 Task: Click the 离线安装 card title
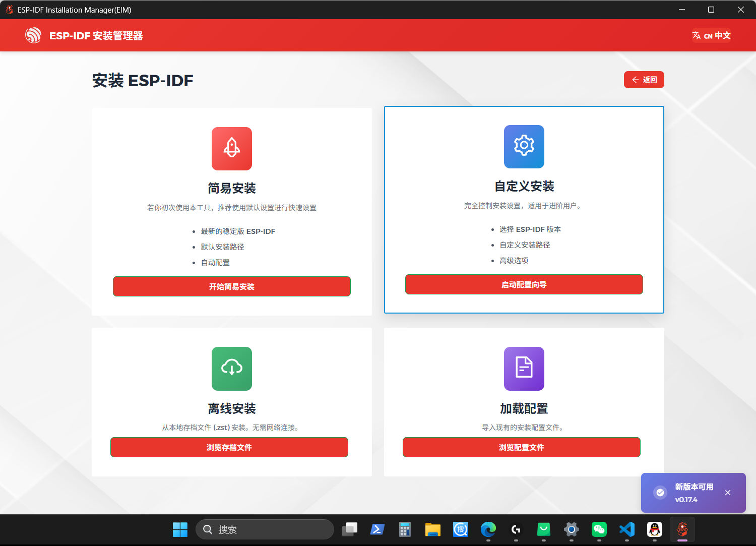[x=232, y=408]
